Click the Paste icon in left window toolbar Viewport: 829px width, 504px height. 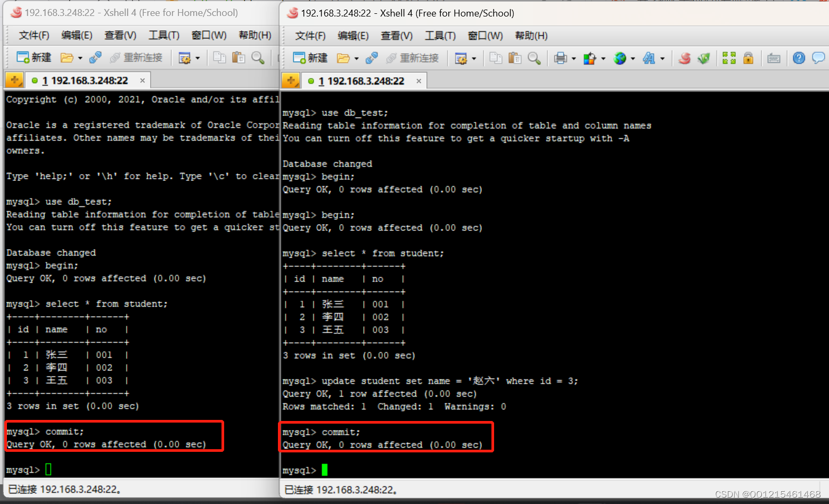pyautogui.click(x=239, y=57)
